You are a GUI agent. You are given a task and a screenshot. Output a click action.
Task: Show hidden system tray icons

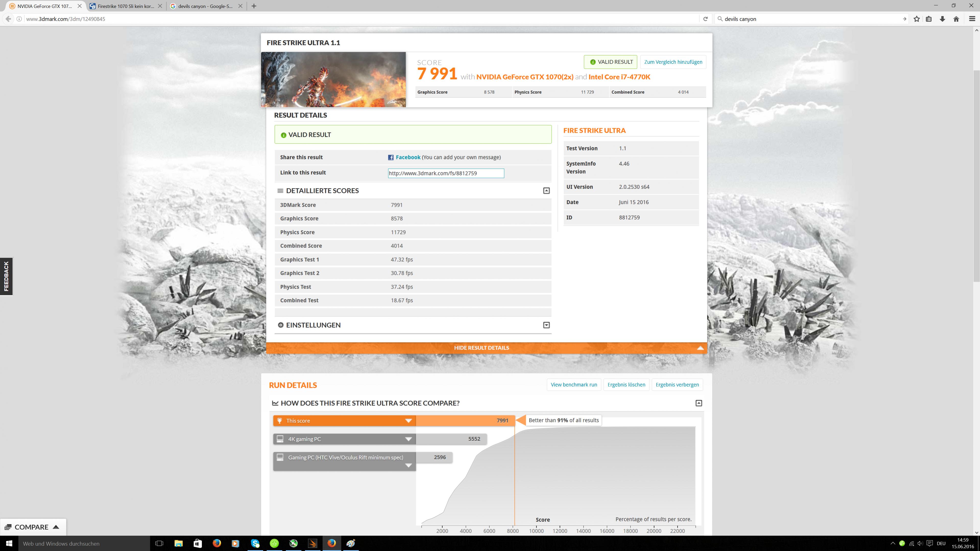pos(893,543)
